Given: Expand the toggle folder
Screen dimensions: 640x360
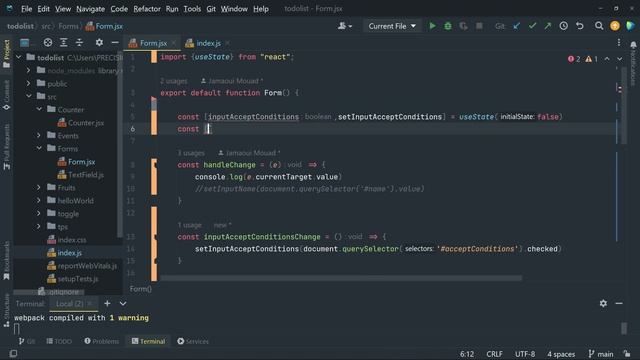Looking at the screenshot, I should tap(39, 214).
